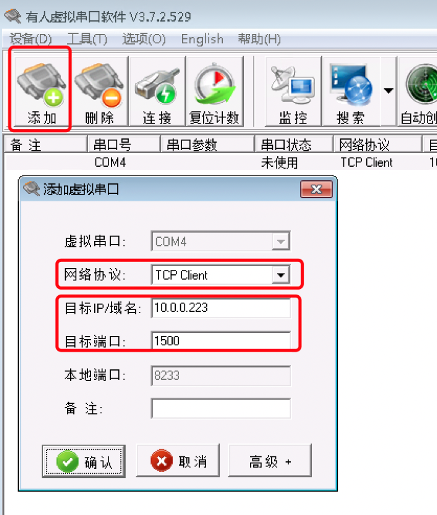Click the 连接 connect toolbar icon
This screenshot has width=437, height=515.
[x=157, y=91]
